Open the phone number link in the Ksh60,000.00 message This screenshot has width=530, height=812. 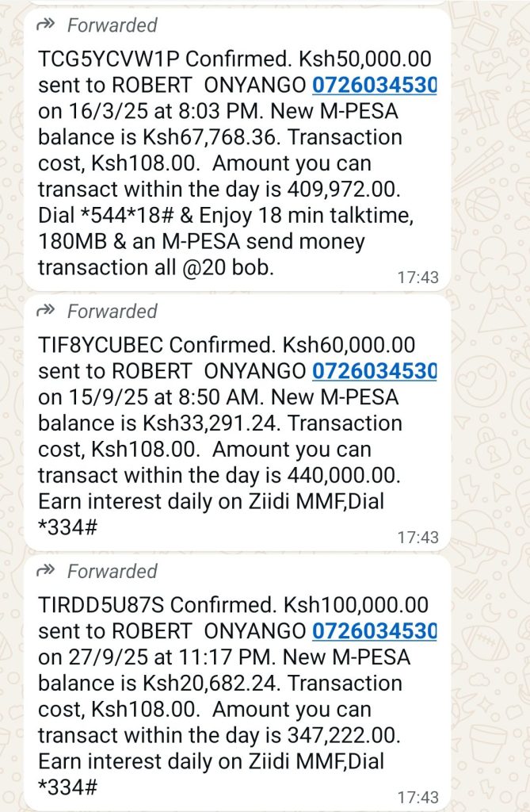pyautogui.click(x=374, y=370)
